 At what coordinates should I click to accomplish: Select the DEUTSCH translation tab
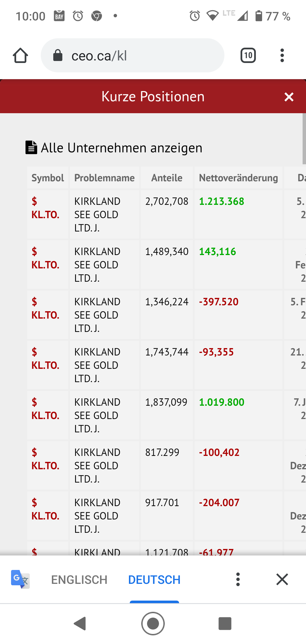click(x=154, y=580)
